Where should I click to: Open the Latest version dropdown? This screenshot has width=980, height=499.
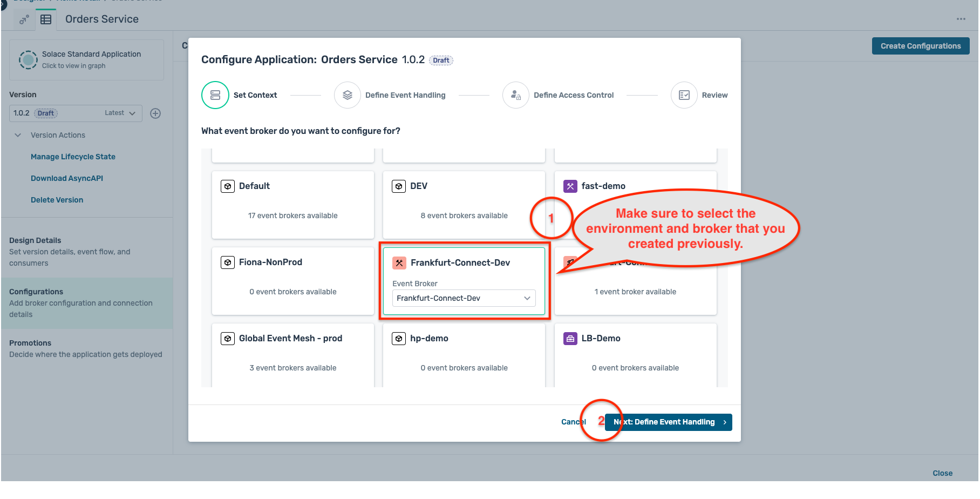coord(120,113)
